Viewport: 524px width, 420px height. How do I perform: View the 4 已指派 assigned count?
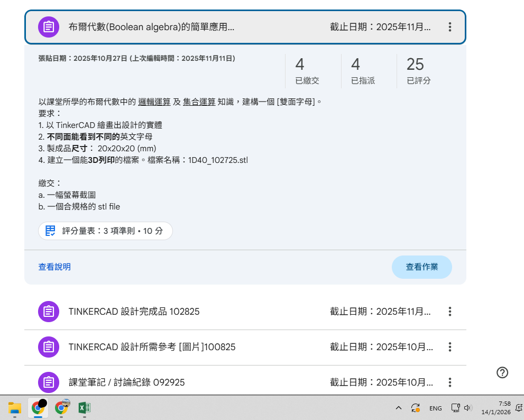click(363, 71)
